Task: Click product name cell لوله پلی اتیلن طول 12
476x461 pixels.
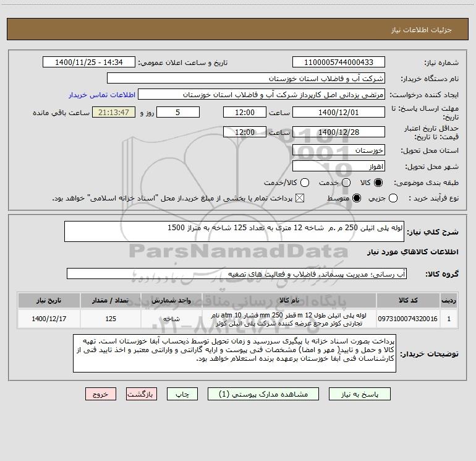Action: coord(289,319)
